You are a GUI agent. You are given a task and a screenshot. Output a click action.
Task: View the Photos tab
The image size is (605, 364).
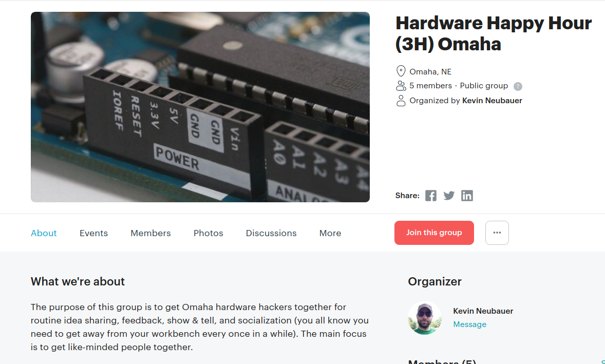click(209, 233)
